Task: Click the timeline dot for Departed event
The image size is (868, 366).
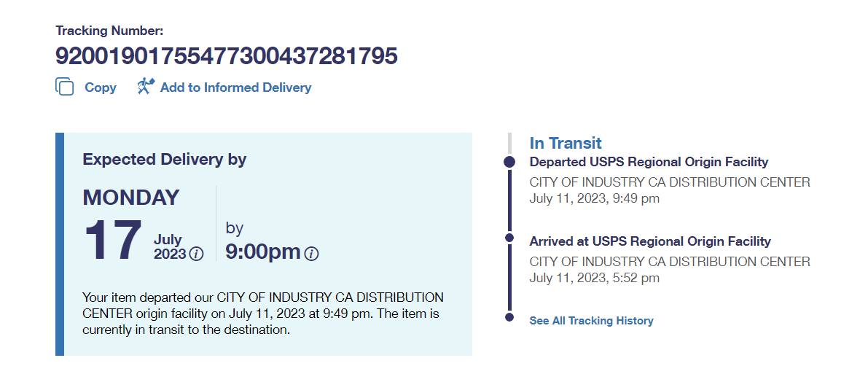Action: [509, 162]
